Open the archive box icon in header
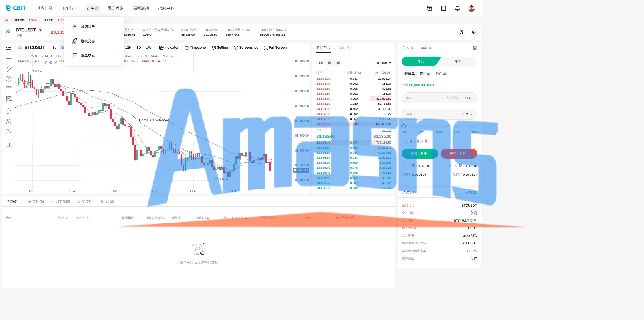The width and height of the screenshot is (644, 320). 430,8
